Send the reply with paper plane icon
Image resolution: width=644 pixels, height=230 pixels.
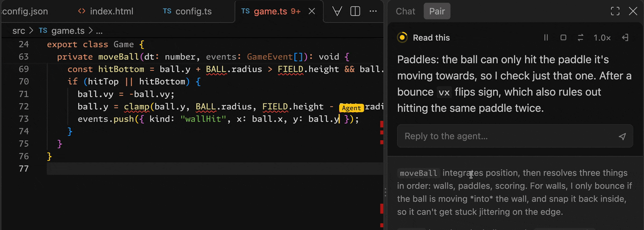(x=622, y=136)
